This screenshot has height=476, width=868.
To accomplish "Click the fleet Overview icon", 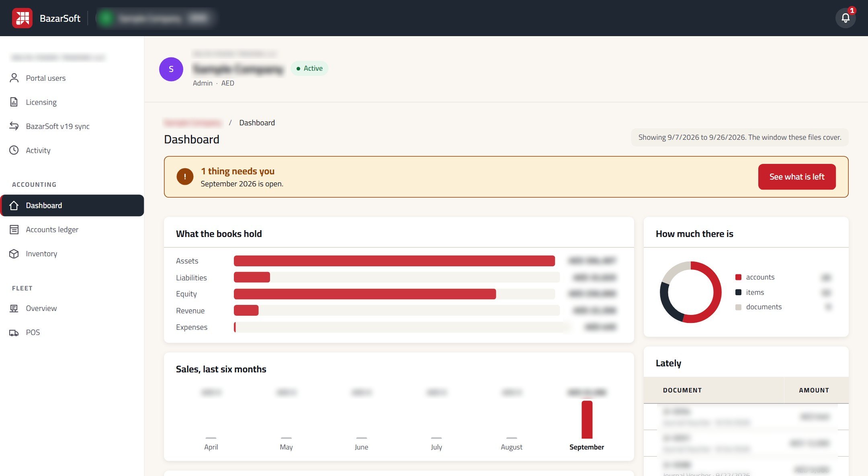I will pos(14,308).
